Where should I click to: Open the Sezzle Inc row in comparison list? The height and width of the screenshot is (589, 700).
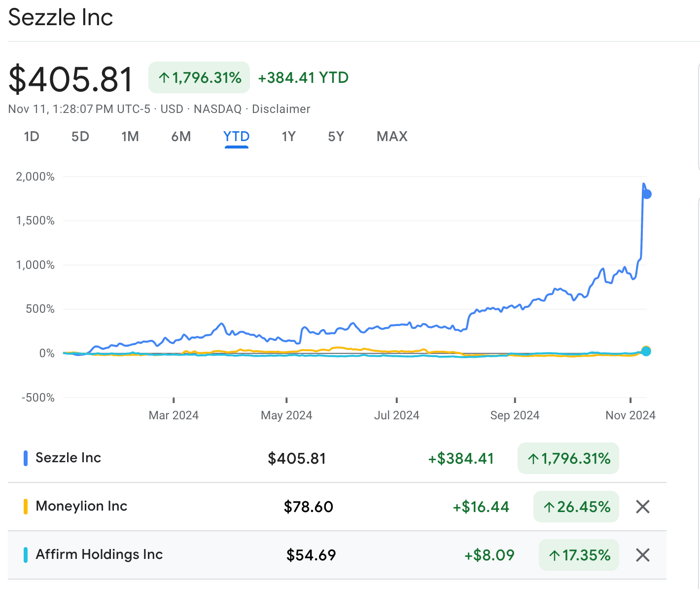(x=337, y=458)
